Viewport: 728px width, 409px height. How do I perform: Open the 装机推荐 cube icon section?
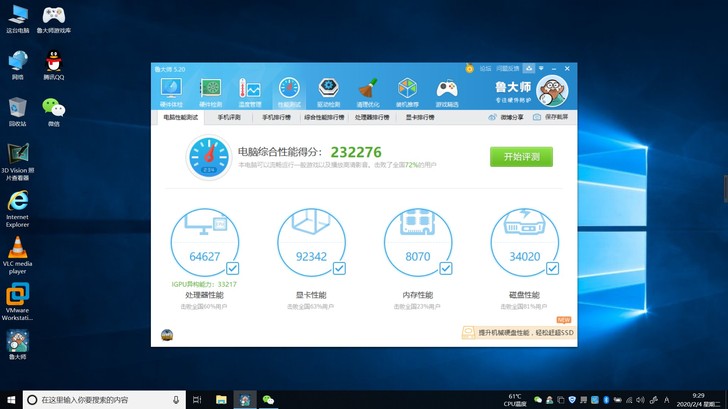coord(408,92)
